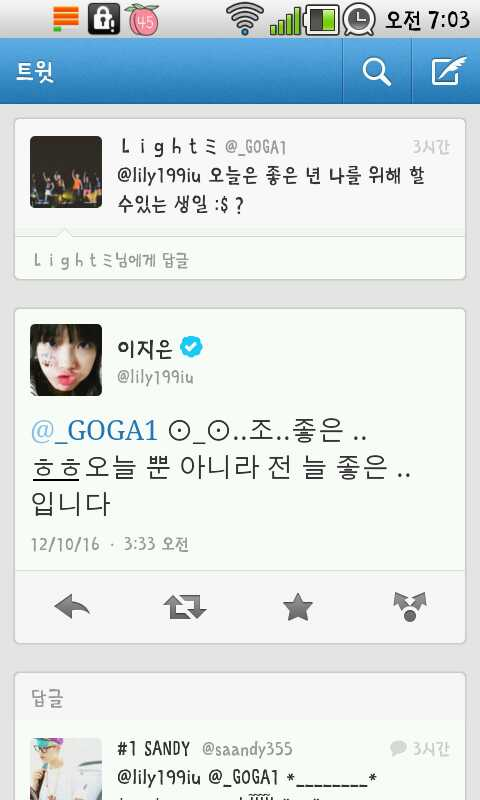Open the #1 SANDY reply tweet
Screen dimensions: 480x800
240,765
